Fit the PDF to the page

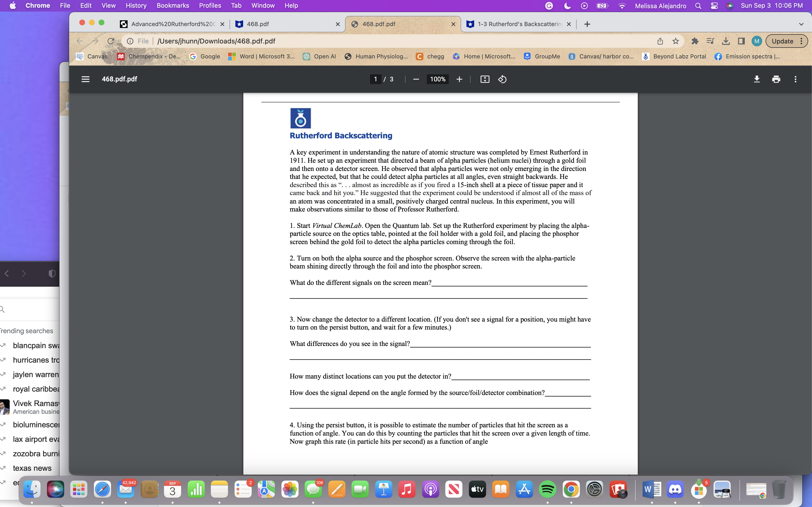pos(485,79)
